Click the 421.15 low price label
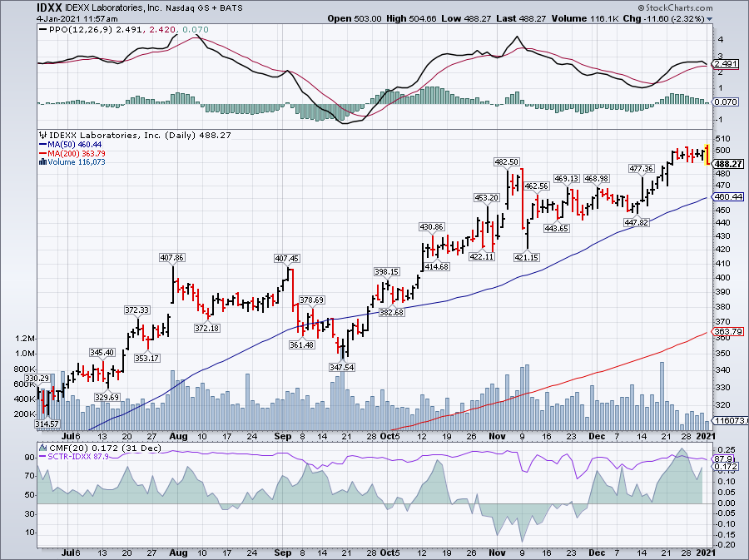The height and width of the screenshot is (560, 749). [x=527, y=258]
